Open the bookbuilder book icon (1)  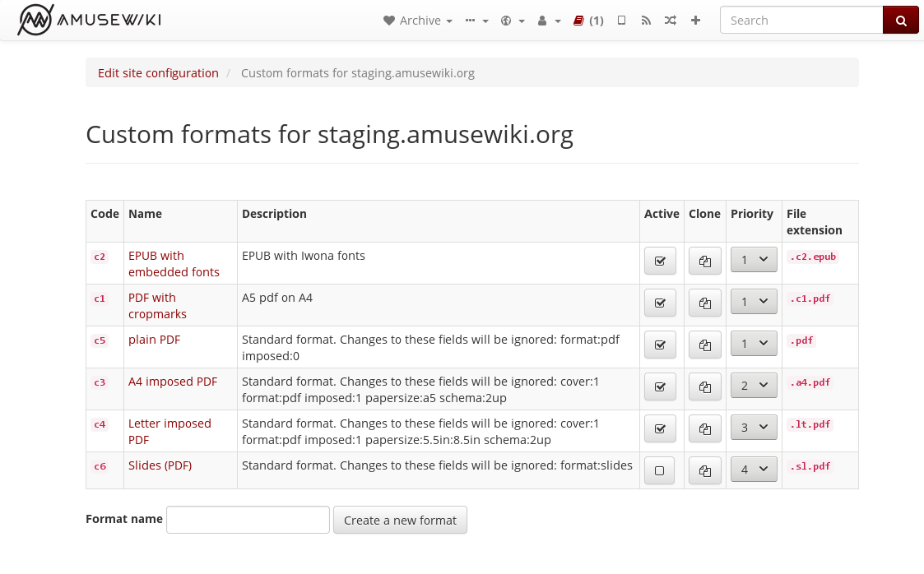(588, 21)
